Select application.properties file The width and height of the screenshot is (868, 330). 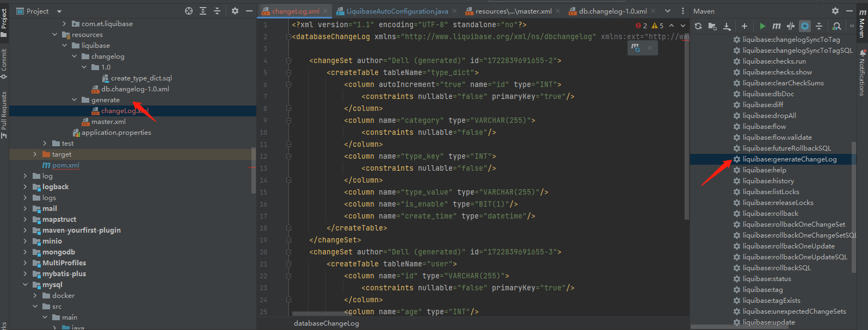pos(112,133)
